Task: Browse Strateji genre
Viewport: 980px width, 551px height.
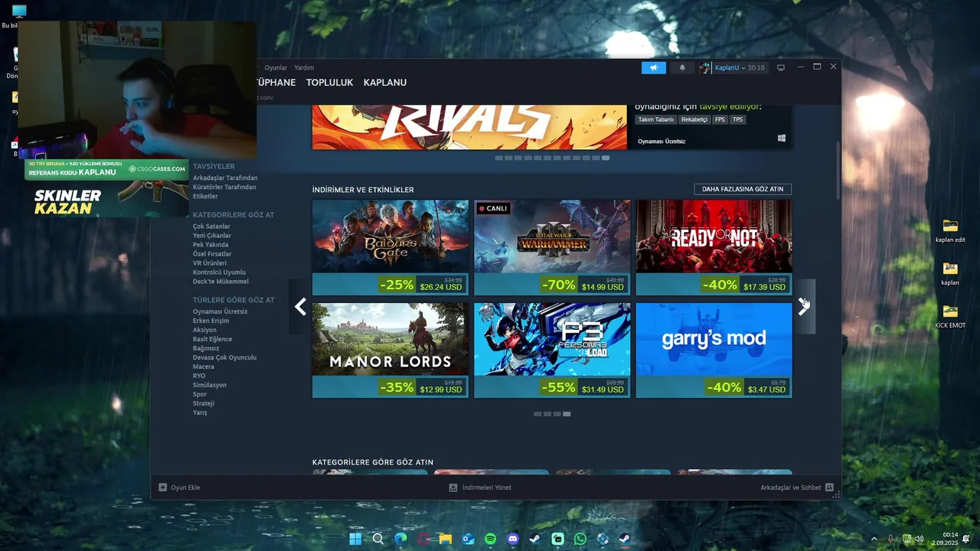Action: point(204,403)
